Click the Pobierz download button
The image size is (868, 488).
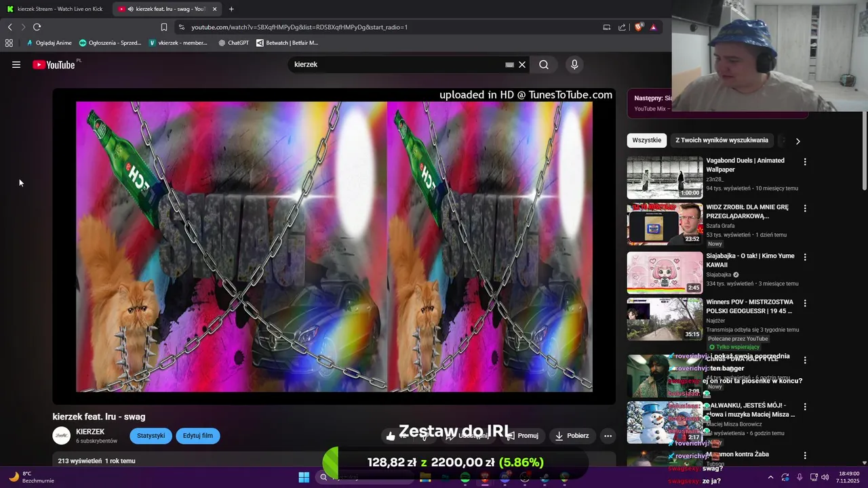pyautogui.click(x=572, y=436)
